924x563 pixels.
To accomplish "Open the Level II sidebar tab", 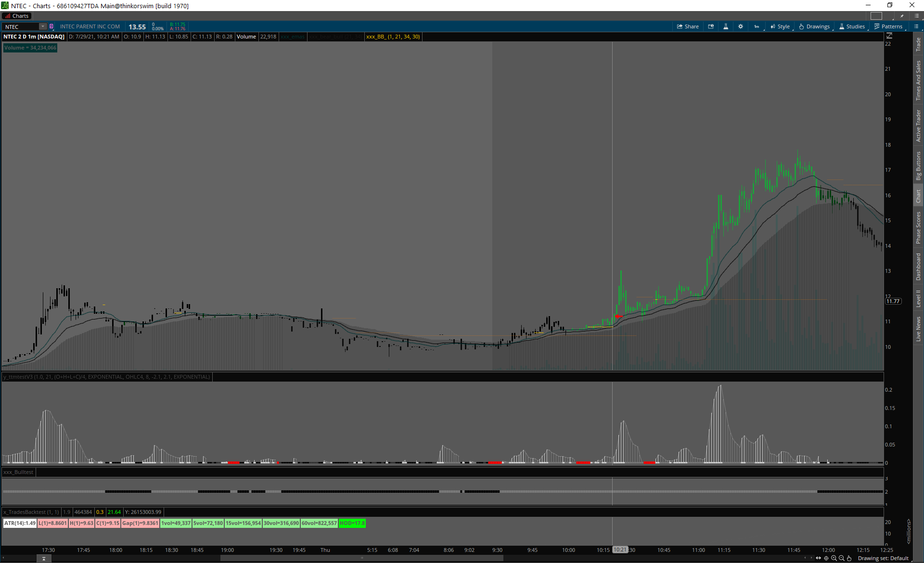I will [x=918, y=298].
